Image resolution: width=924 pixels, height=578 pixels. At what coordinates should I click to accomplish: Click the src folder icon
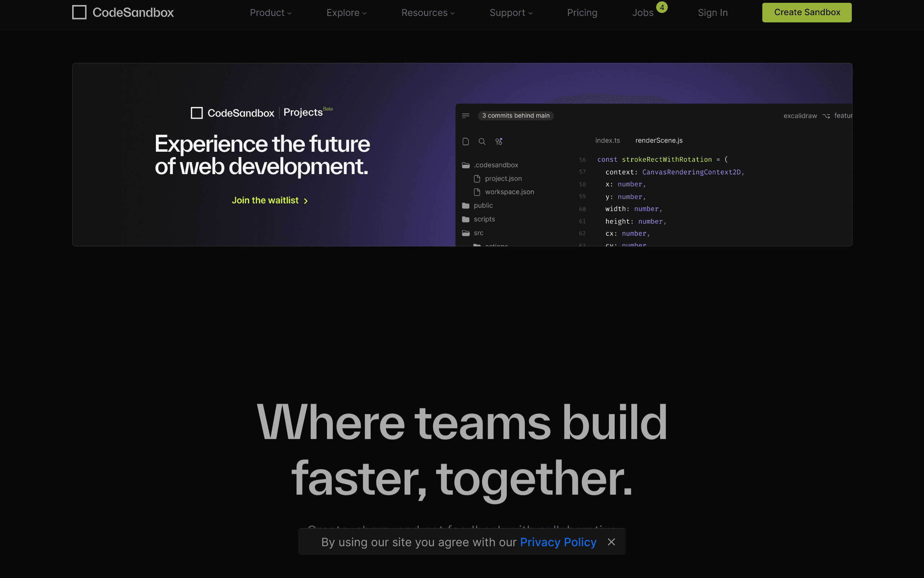click(x=466, y=233)
